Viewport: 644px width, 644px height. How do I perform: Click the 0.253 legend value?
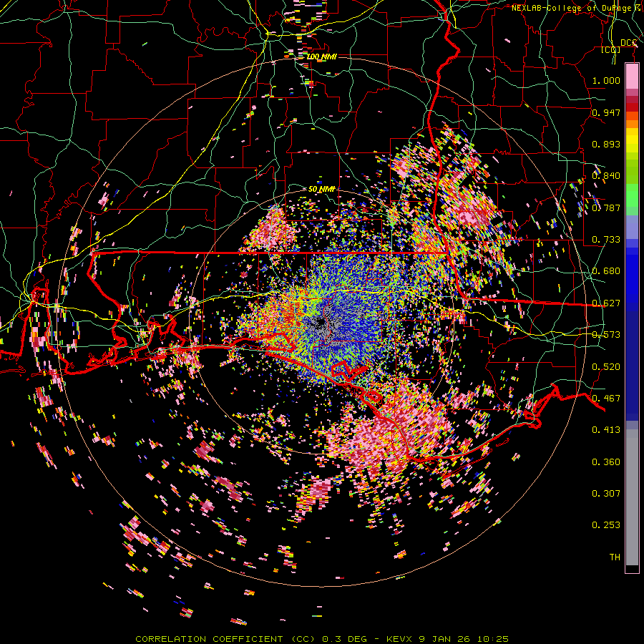(606, 525)
